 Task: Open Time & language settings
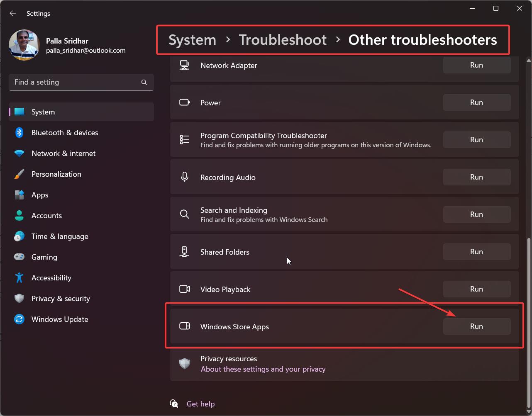point(81,236)
